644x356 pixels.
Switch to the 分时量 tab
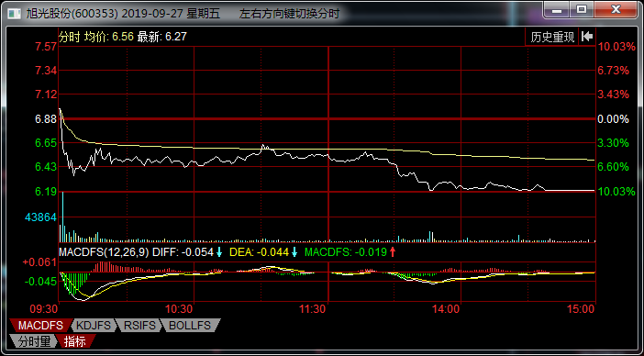click(35, 341)
